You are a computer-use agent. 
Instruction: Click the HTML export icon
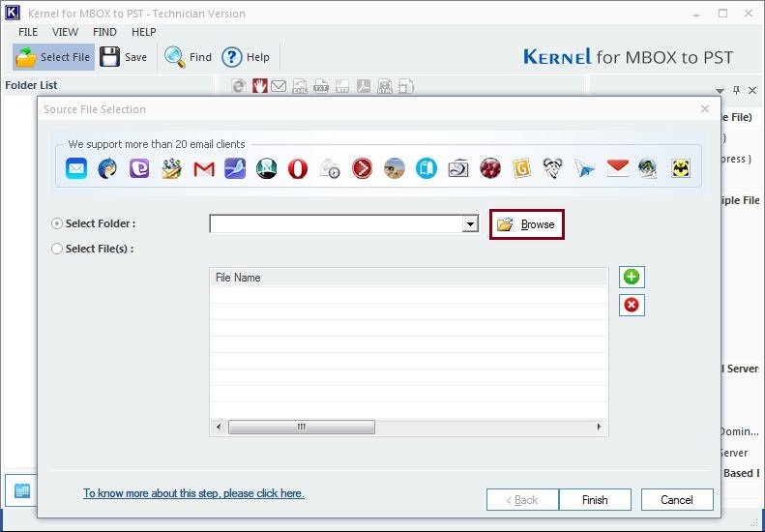click(x=385, y=86)
